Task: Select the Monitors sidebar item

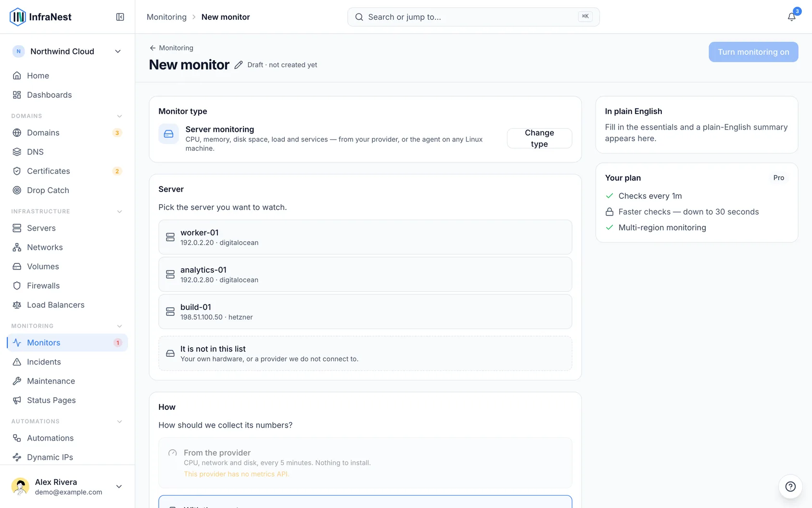Action: click(x=67, y=342)
